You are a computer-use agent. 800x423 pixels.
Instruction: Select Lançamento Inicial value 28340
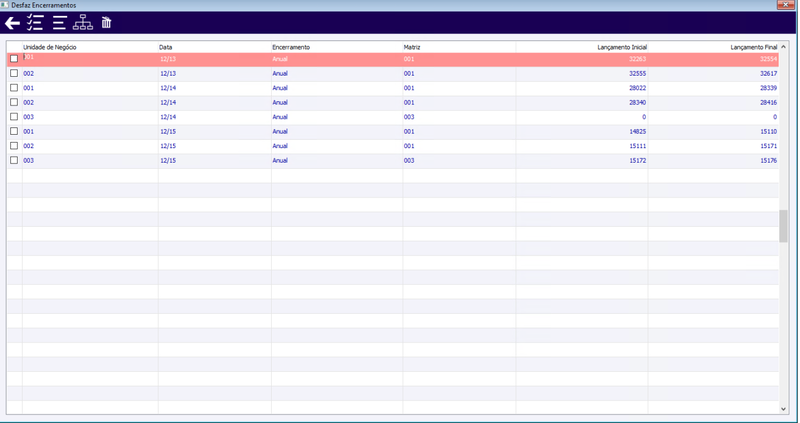point(637,103)
